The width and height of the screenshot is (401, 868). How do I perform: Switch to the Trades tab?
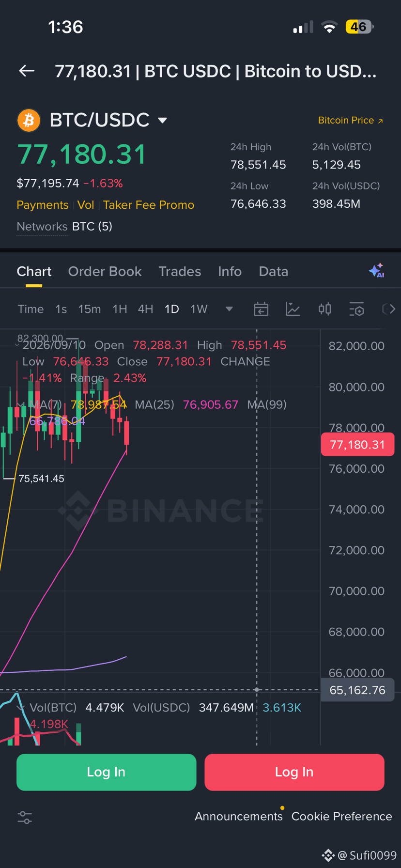pos(180,271)
